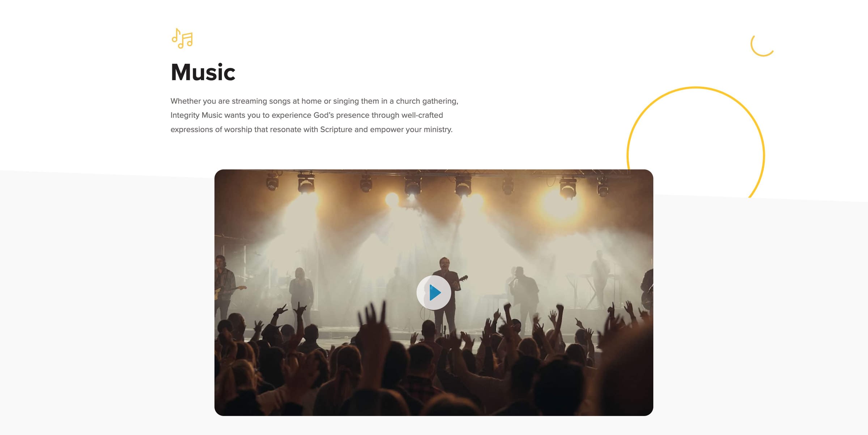Click the female vocalist left of center
This screenshot has height=435, width=868.
[x=300, y=293]
